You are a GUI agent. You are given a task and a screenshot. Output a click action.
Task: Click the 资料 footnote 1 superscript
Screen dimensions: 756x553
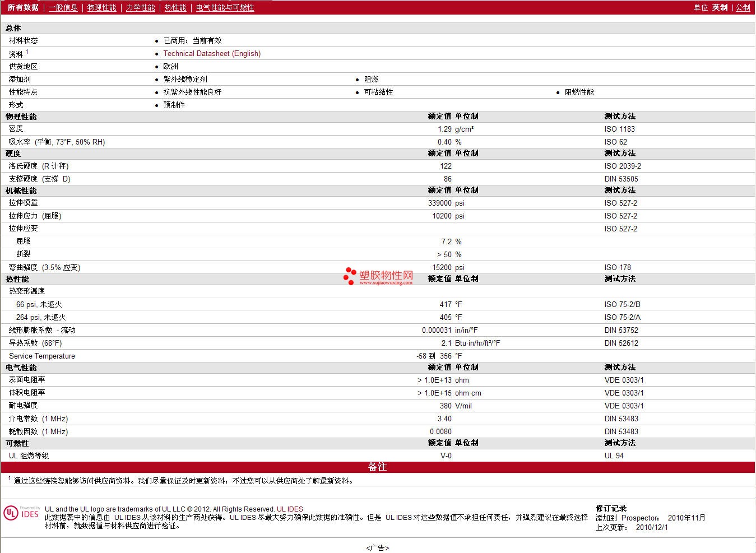click(27, 52)
